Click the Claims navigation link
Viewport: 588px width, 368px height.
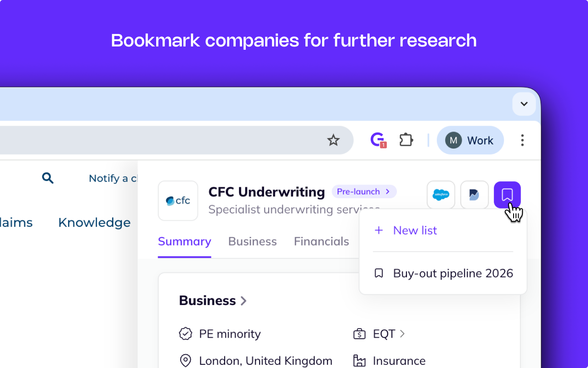tap(16, 223)
